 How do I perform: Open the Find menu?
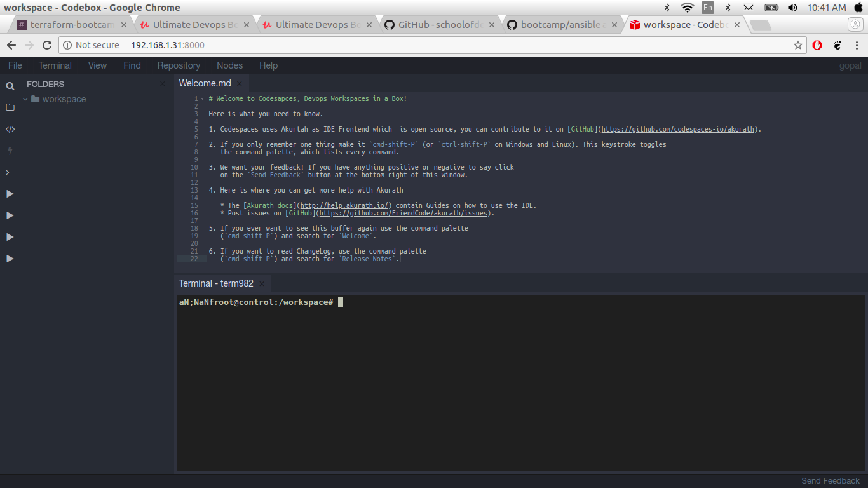132,65
